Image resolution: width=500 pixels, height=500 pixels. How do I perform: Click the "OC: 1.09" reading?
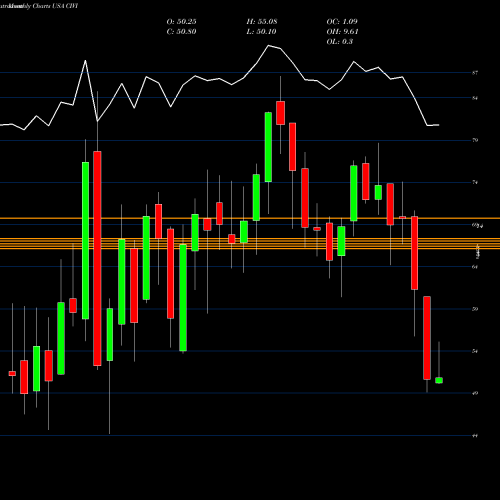pyautogui.click(x=342, y=22)
